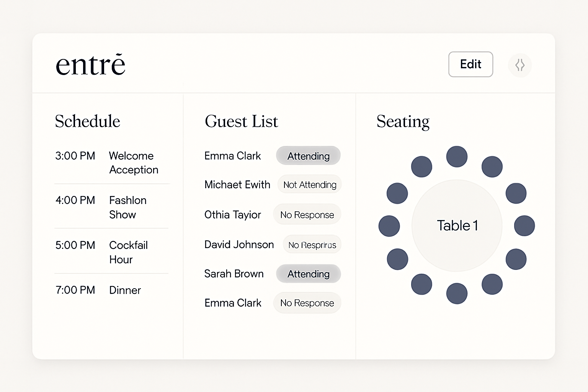Click the Edit button
Viewport: 588px width, 392px height.
point(470,64)
